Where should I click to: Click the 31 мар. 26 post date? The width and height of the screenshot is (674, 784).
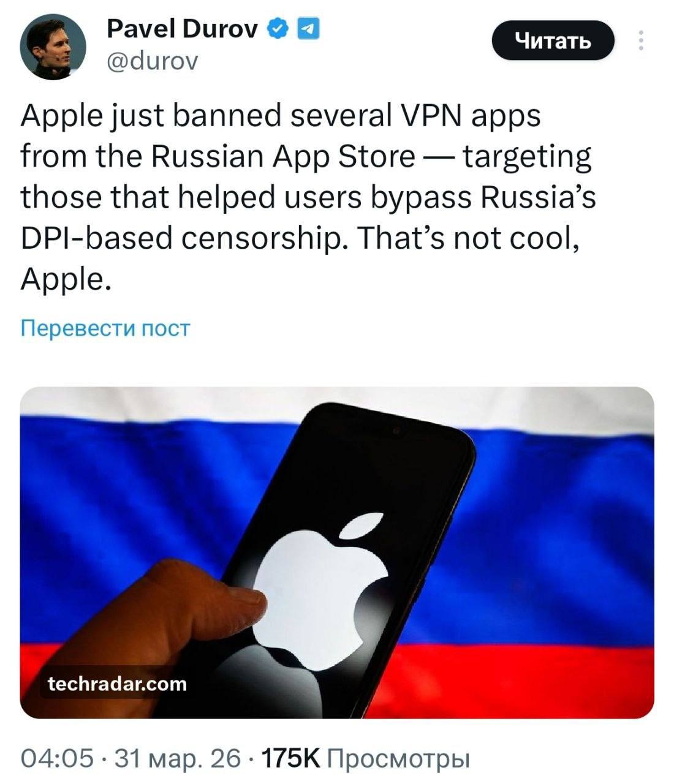tap(178, 759)
